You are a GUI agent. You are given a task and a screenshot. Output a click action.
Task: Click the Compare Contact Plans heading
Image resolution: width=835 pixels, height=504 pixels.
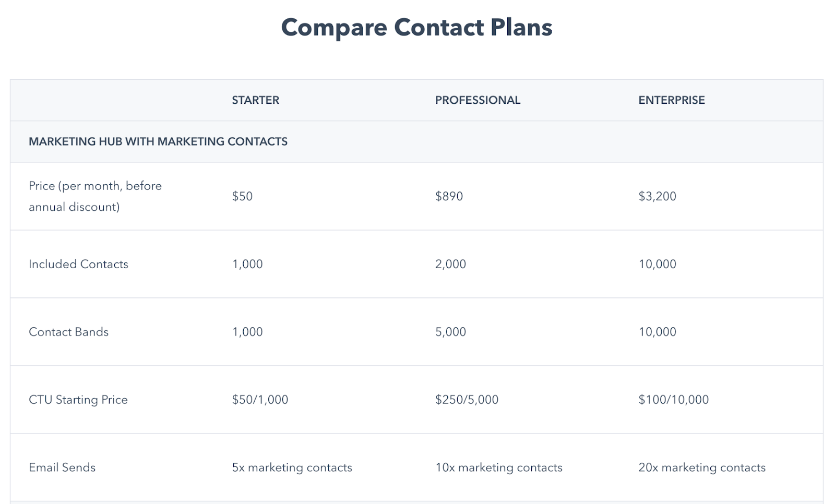click(x=416, y=27)
